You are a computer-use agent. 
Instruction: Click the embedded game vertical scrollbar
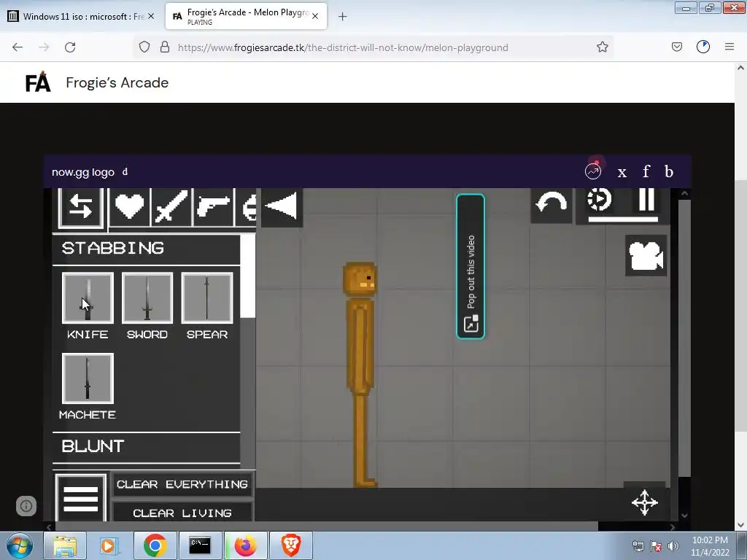coord(684,338)
